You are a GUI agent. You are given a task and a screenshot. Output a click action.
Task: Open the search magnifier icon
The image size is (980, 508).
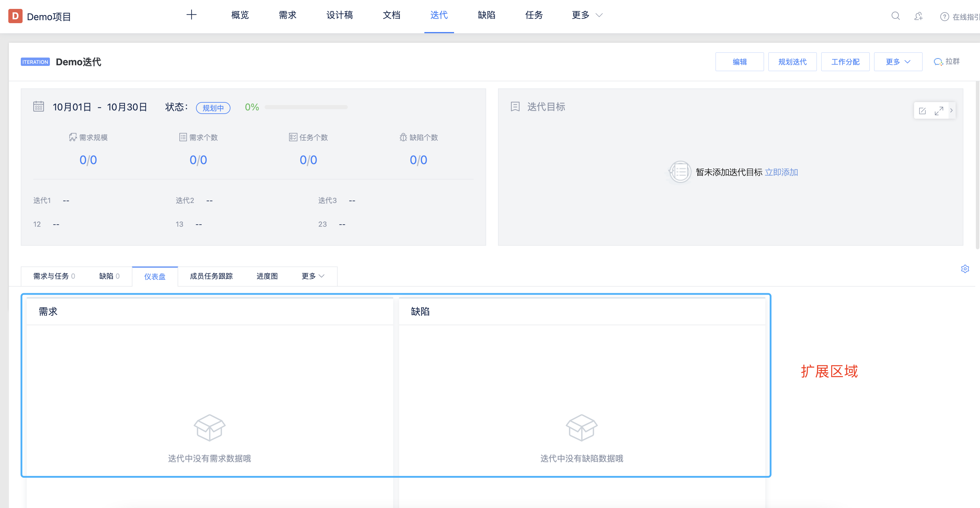pyautogui.click(x=896, y=16)
